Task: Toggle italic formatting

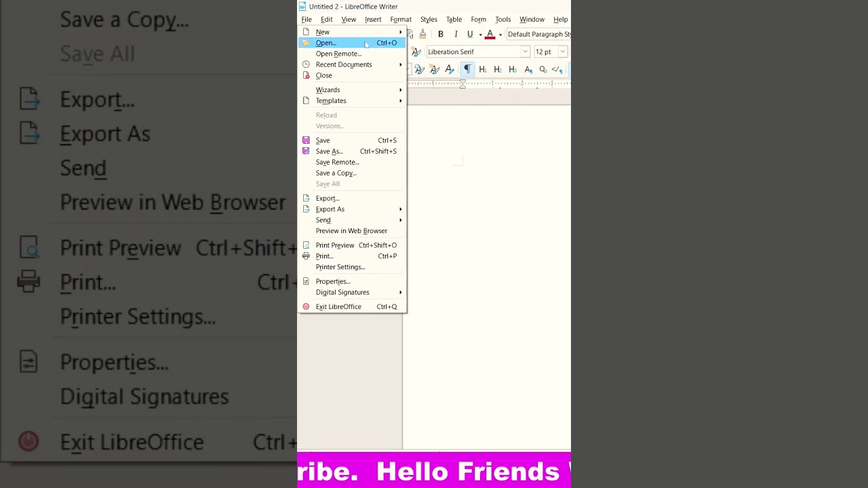Action: pos(456,34)
